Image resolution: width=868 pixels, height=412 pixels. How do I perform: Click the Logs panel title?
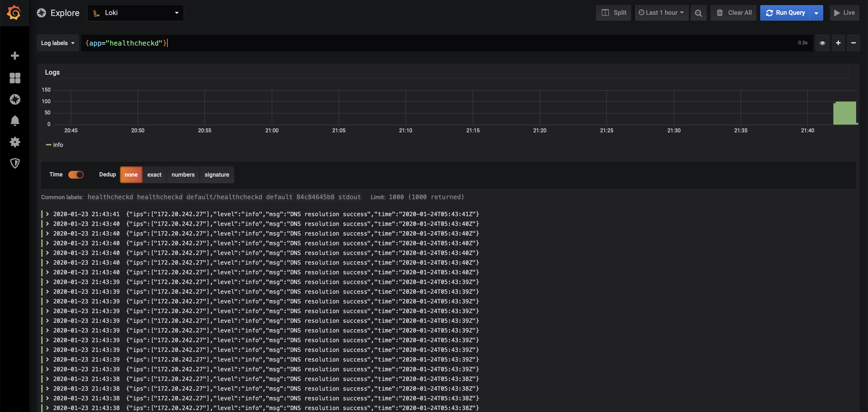coord(52,72)
